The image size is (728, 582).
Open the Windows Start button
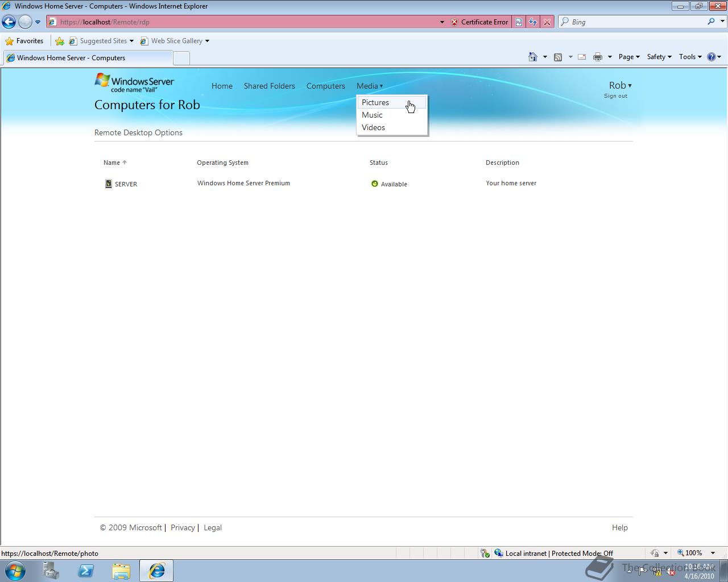pos(15,571)
